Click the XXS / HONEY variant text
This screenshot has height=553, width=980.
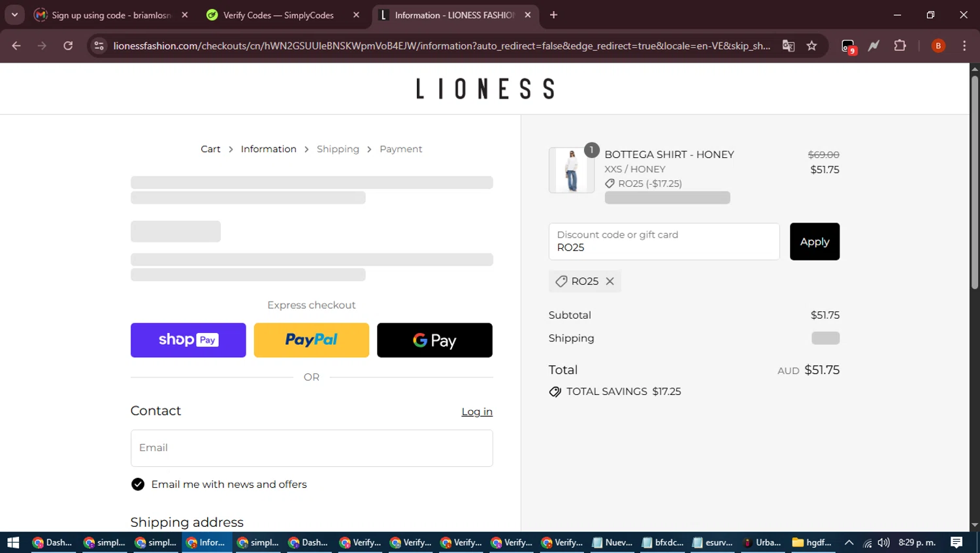635,169
